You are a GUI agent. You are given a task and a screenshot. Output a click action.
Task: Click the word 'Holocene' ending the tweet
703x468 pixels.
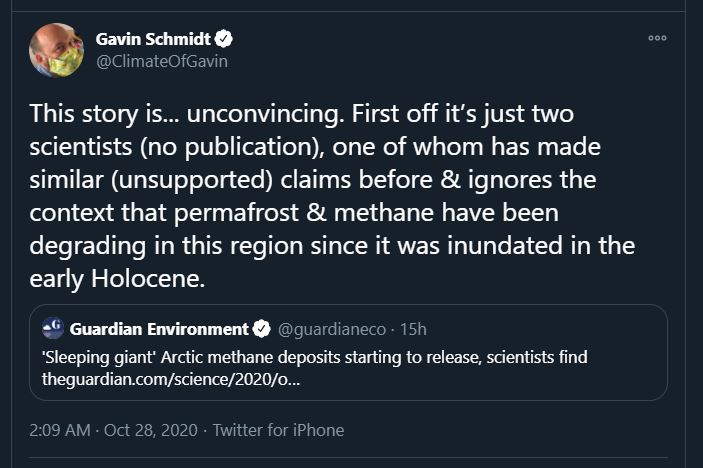155,279
